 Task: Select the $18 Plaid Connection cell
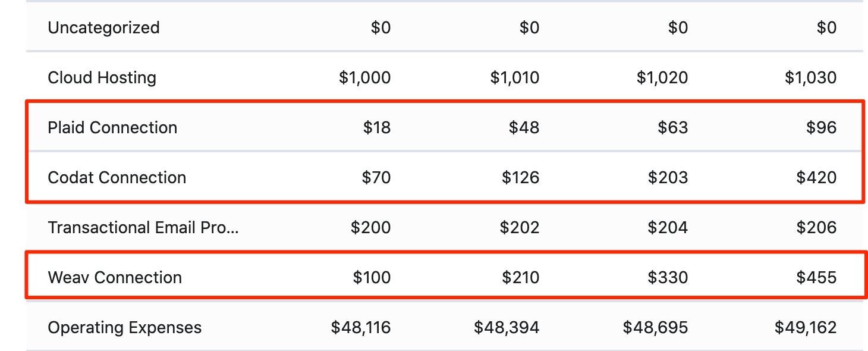click(377, 128)
